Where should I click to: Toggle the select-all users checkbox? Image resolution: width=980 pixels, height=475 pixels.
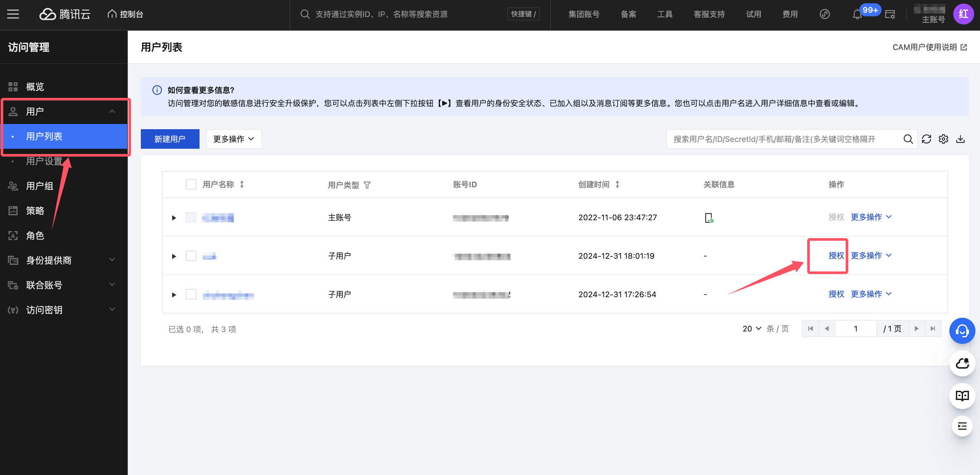coord(191,185)
